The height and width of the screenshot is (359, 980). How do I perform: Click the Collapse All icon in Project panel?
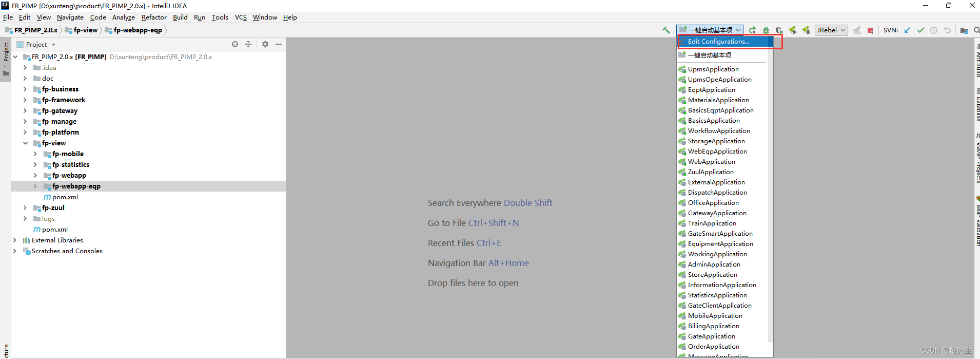(x=248, y=44)
